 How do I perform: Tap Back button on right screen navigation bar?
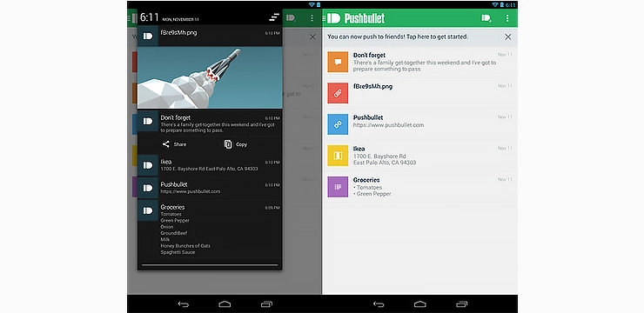379,304
